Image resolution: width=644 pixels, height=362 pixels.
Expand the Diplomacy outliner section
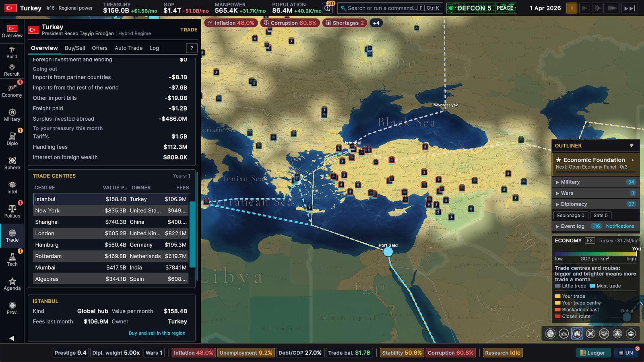click(x=595, y=204)
